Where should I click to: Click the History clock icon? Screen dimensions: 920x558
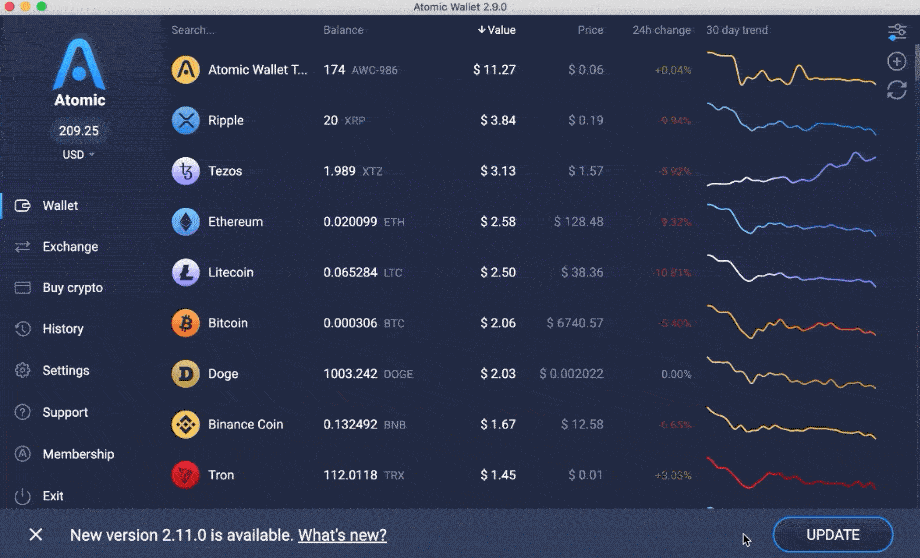click(22, 329)
